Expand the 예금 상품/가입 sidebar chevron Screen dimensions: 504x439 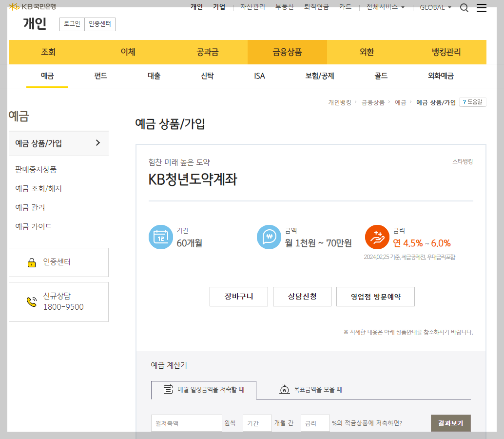coord(98,143)
